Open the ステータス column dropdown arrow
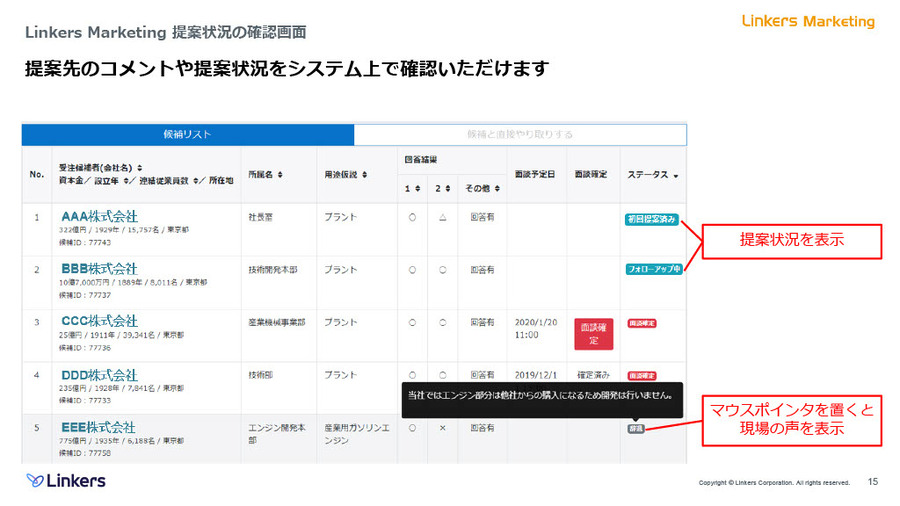Image resolution: width=900 pixels, height=506 pixels. click(676, 176)
